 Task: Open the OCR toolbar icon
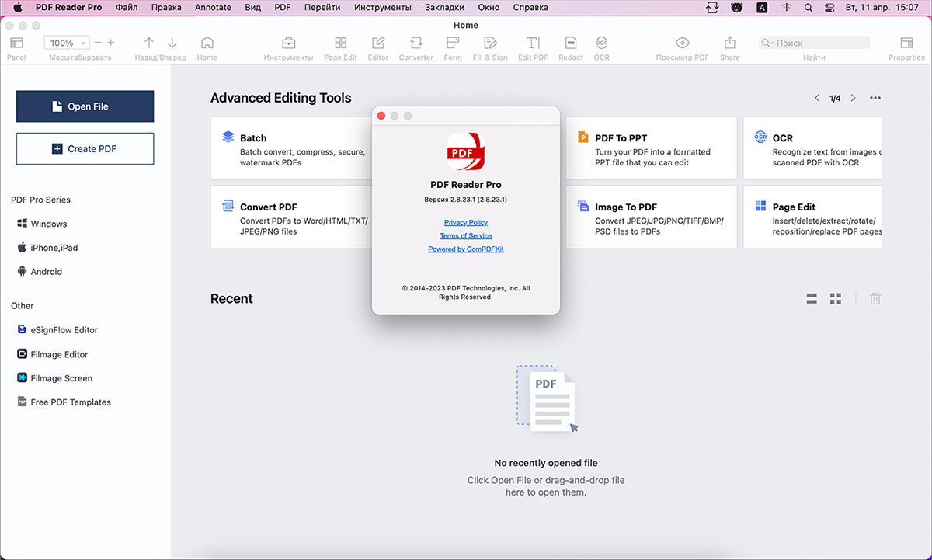[602, 43]
